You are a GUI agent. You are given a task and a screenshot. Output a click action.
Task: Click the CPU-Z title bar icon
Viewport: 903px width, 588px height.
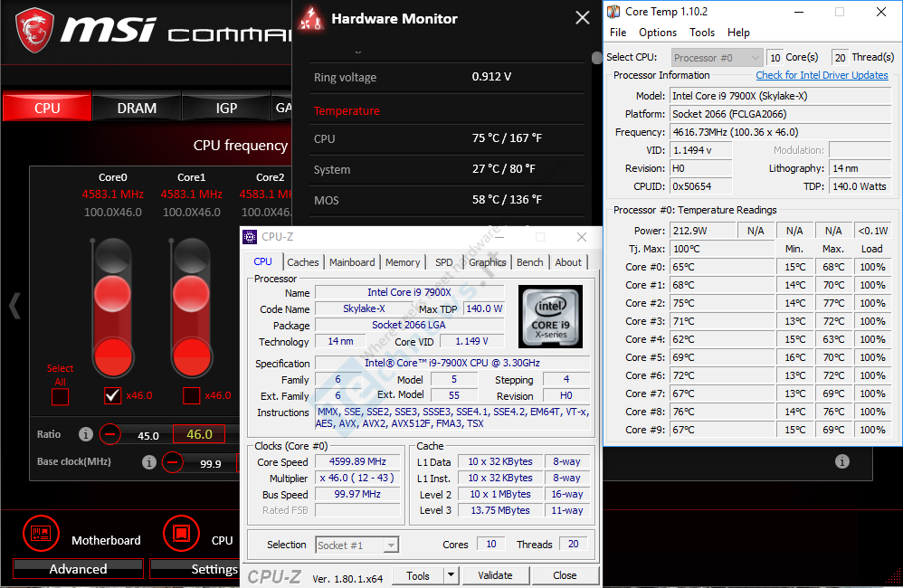click(x=250, y=237)
